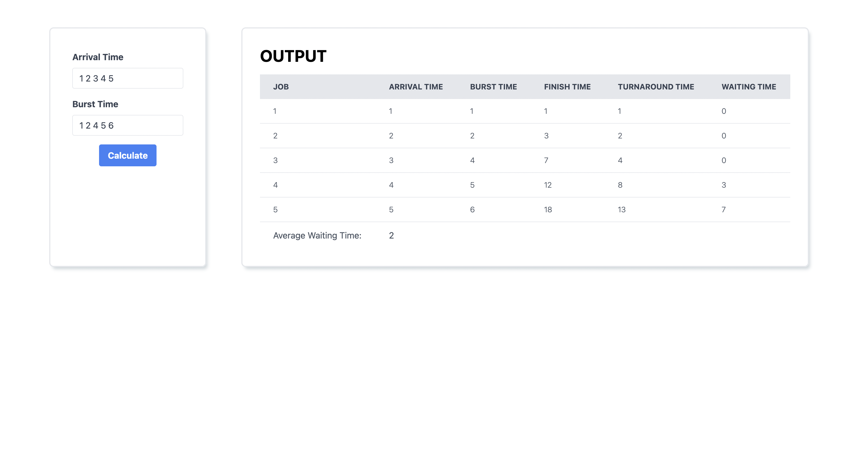This screenshot has height=459, width=868.
Task: Click the FINISH TIME column header
Action: [x=568, y=86]
